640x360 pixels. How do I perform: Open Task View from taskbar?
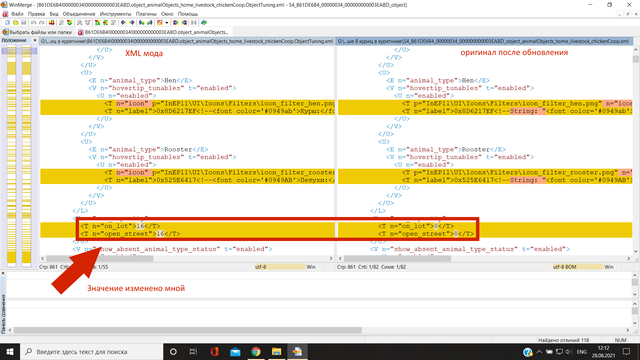point(193,351)
